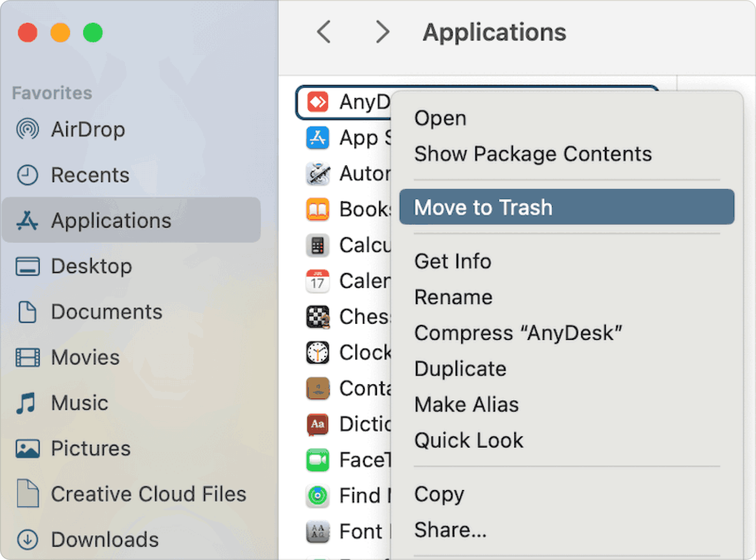Choose Show Package Contents

point(566,154)
